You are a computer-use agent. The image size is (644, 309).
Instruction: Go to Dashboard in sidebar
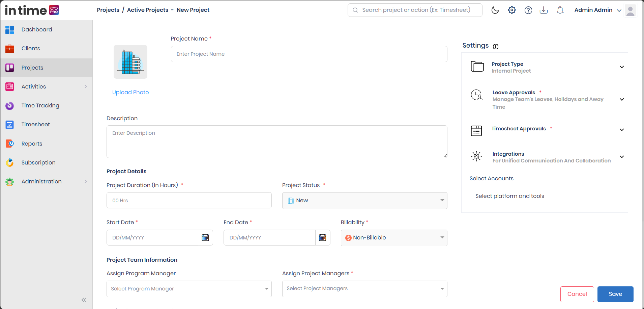tap(47, 30)
